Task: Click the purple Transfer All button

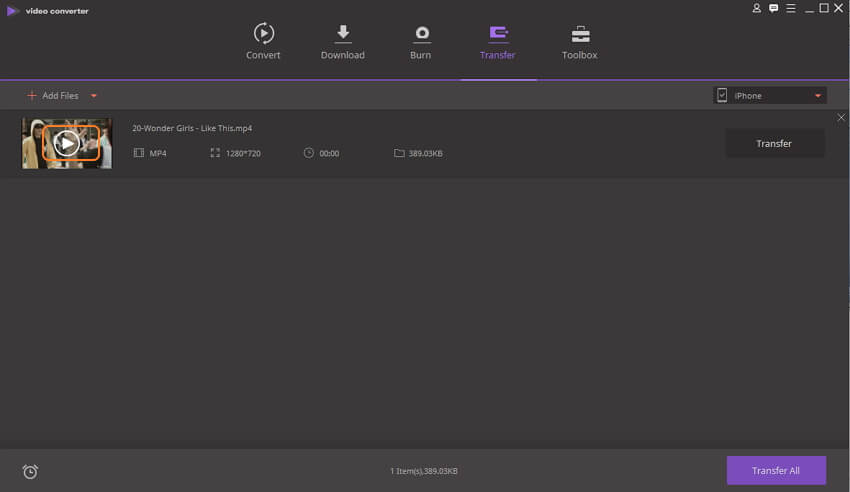Action: (776, 470)
